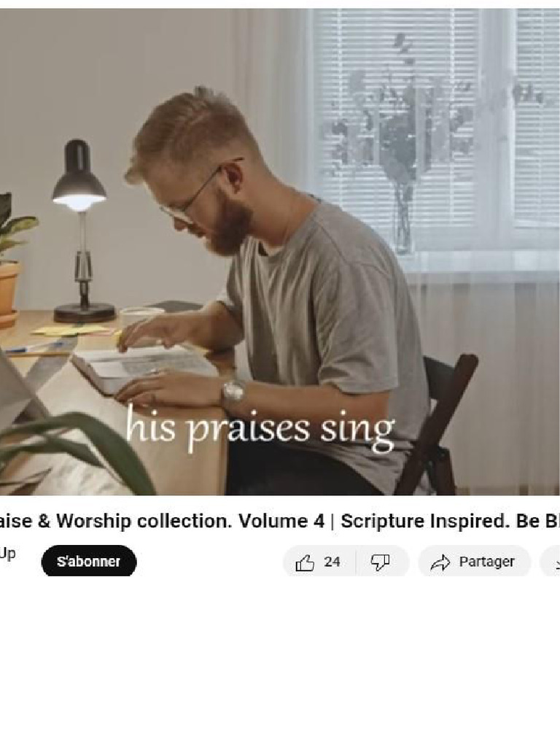Subscribe using the S'abonner button
This screenshot has width=560, height=747.
pyautogui.click(x=88, y=561)
